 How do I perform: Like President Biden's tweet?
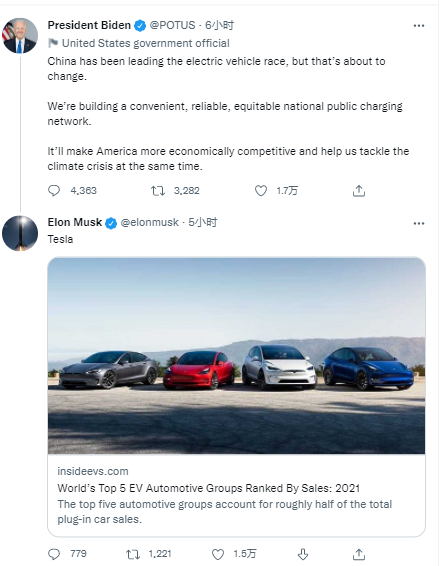click(261, 191)
